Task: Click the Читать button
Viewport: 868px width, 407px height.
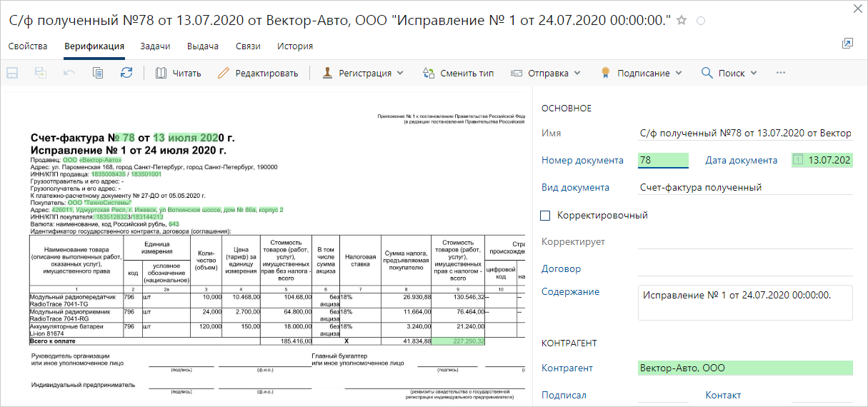Action: click(x=179, y=73)
